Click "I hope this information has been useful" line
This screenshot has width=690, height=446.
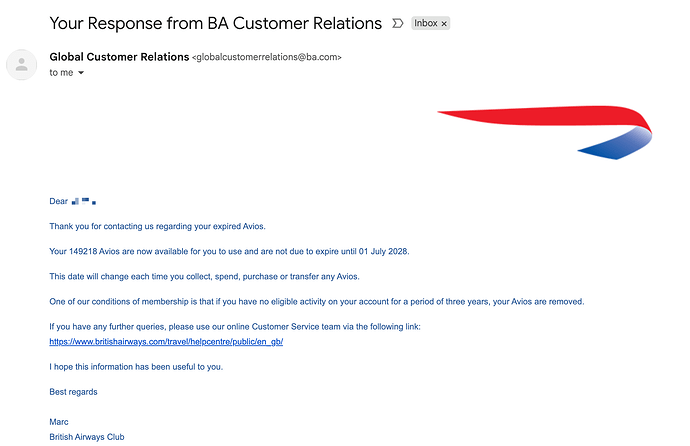point(136,367)
